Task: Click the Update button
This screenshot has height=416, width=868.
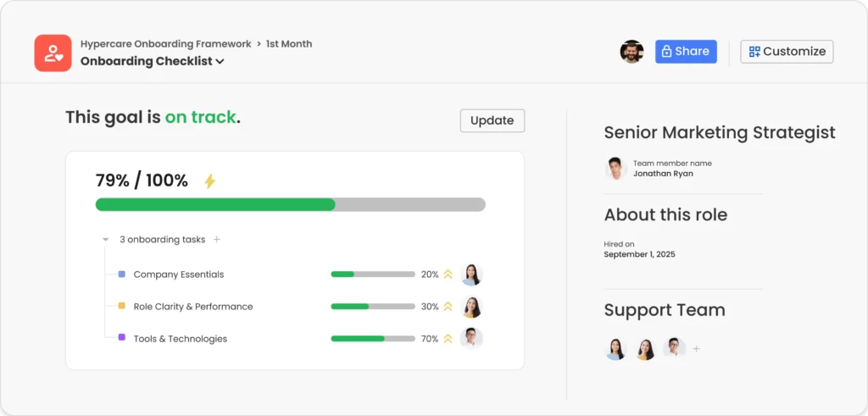Action: point(492,120)
